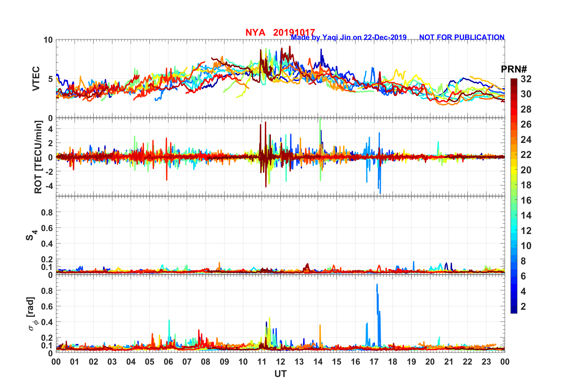Click the x-axis hour tick 17
Image resolution: width=561 pixels, height=392 pixels.
click(x=374, y=362)
